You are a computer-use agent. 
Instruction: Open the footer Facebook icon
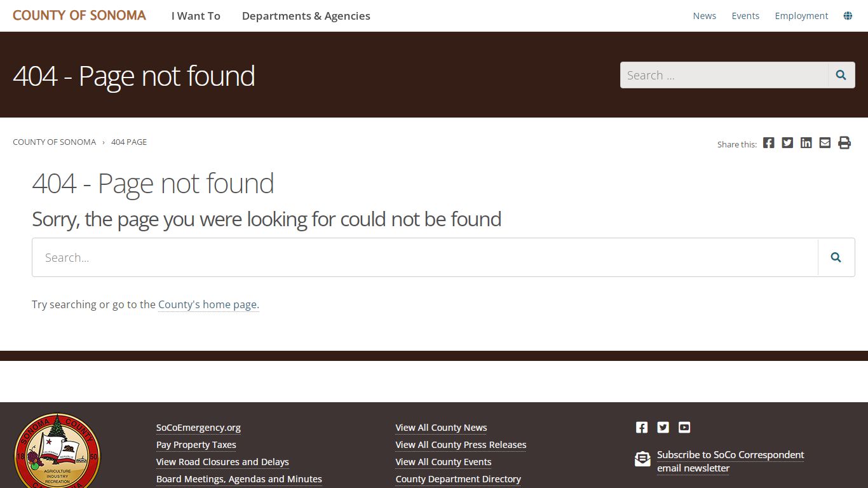[x=642, y=428]
